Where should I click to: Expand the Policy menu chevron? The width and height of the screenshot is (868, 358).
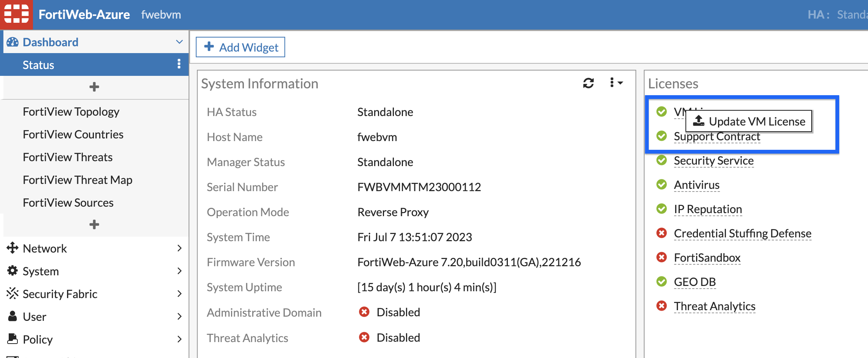pos(180,339)
